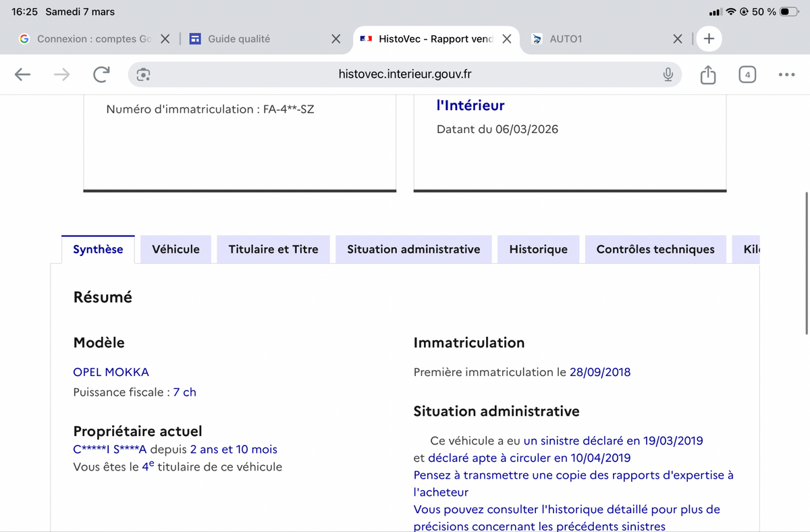Click the page's vertical scrollbar
The width and height of the screenshot is (810, 532).
point(807,263)
